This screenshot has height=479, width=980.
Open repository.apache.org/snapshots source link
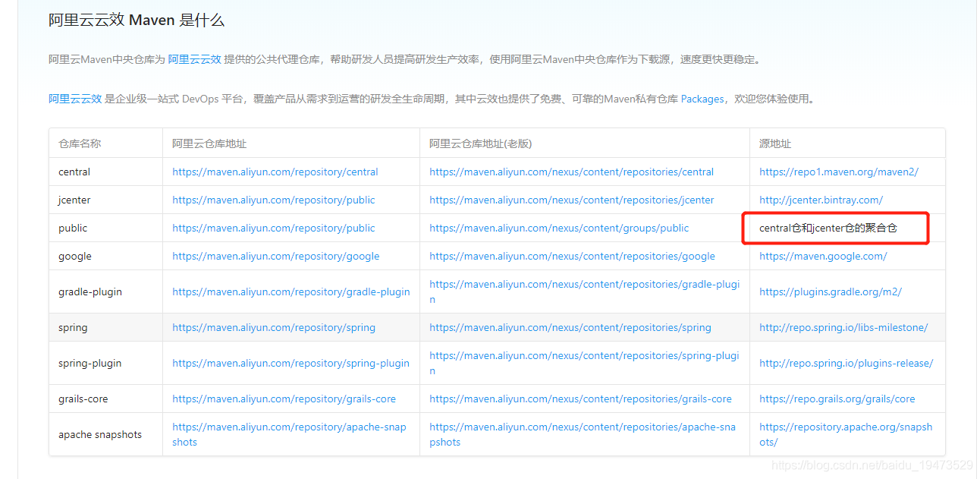point(846,434)
